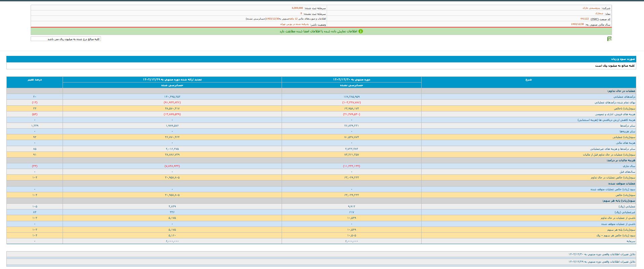Click the ISIC industry code 441122
Viewport: 644px width, 269px height.
[584, 19]
